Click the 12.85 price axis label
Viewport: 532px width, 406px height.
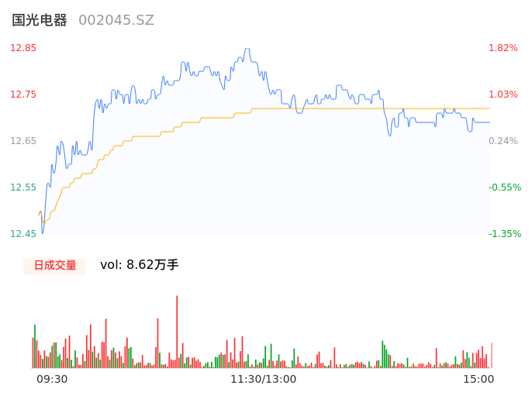click(23, 48)
